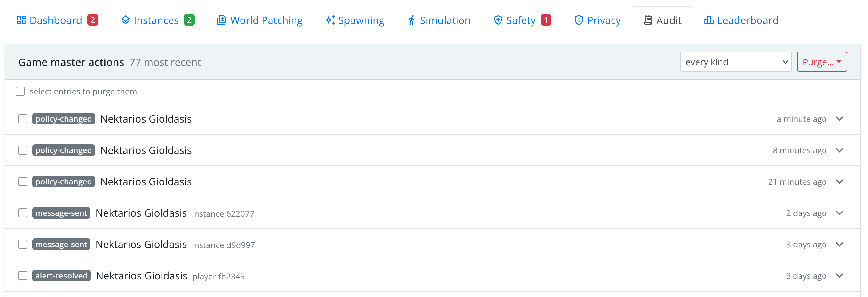This screenshot has height=297, width=868.
Task: Check the alert-resolved entry for player fb2345
Action: 23,276
